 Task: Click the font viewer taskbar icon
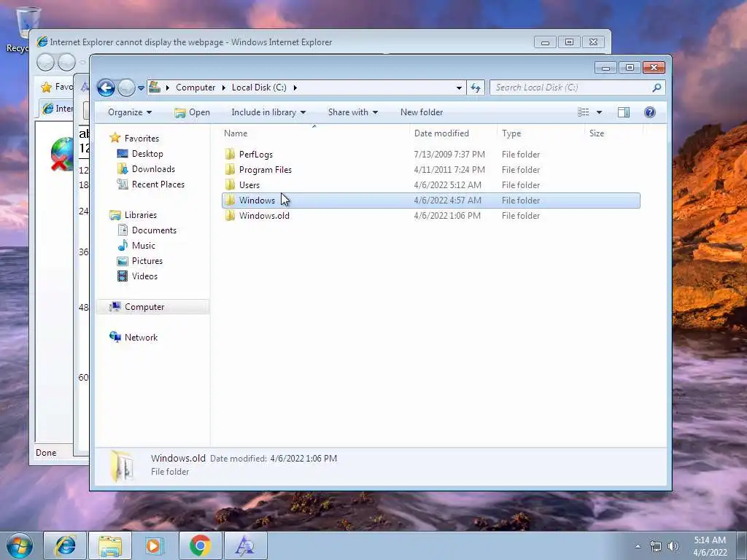[x=245, y=545]
